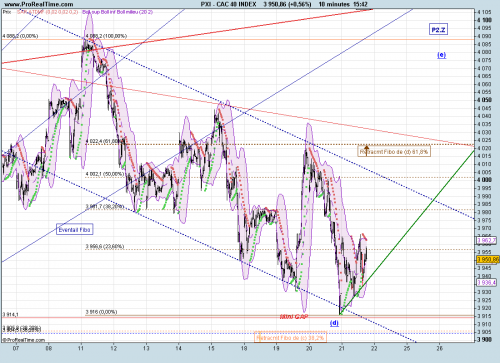Viewport: 500px width, 363px height.
Task: Click the 10 minutes timeframe text
Action: click(x=334, y=4)
